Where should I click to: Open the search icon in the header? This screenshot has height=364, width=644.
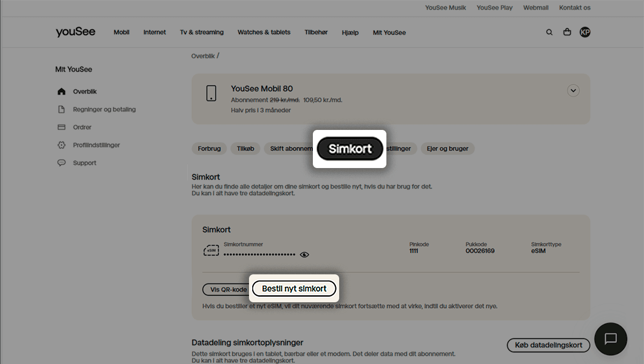550,32
